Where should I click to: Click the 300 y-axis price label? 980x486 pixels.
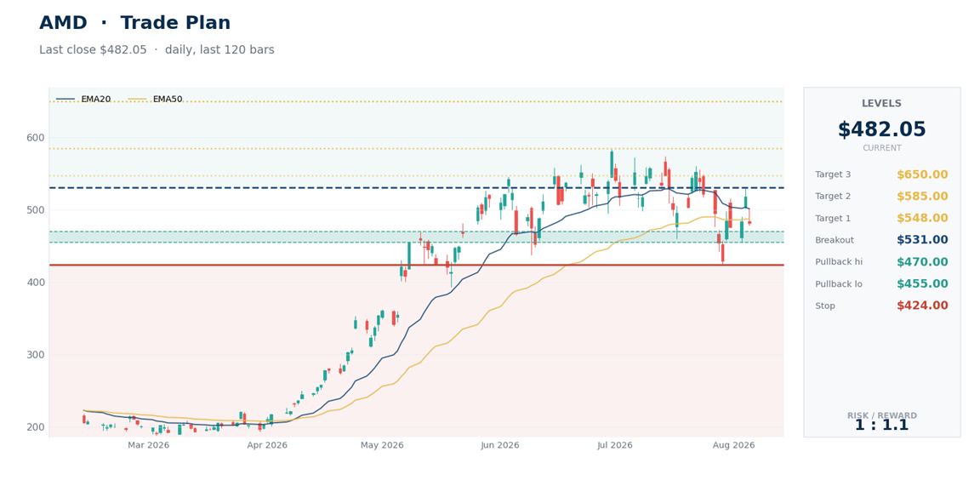36,355
